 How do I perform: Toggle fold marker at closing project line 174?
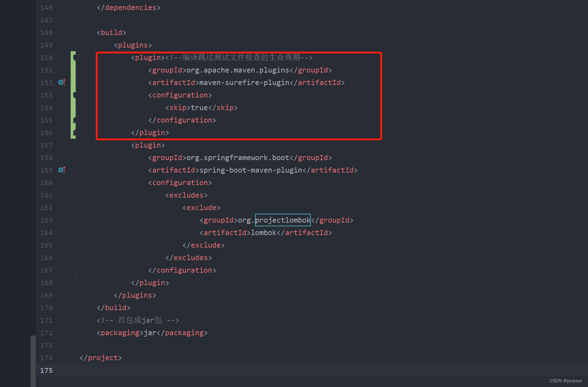click(76, 358)
